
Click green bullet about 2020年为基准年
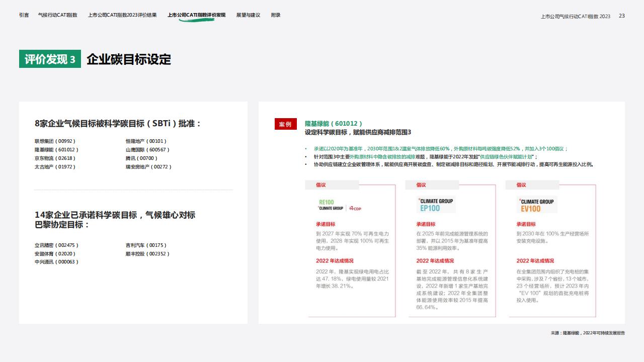(440, 149)
